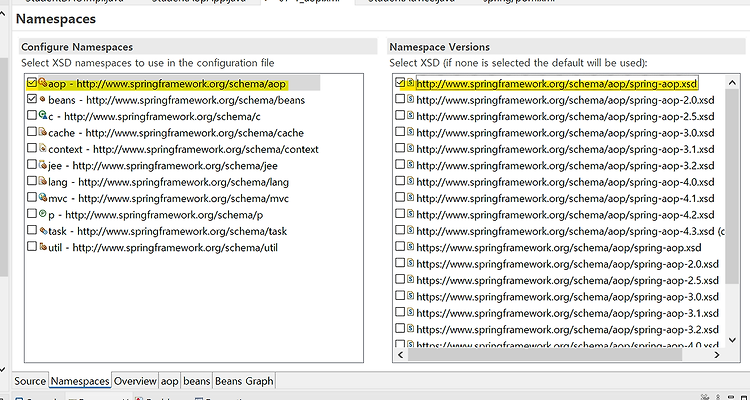Check the https spring-aop-3.0.xsd checkbox
The width and height of the screenshot is (750, 400).
point(400,296)
